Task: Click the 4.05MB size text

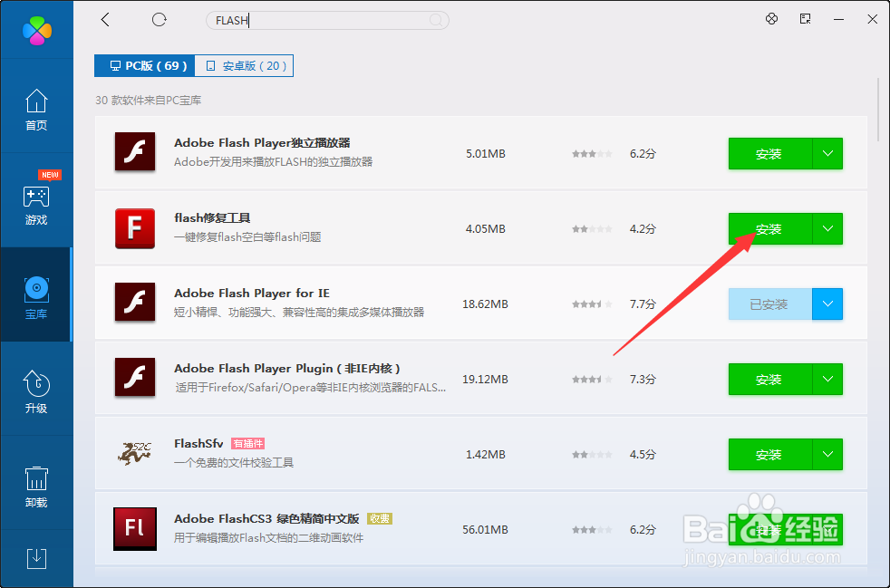Action: 485,228
